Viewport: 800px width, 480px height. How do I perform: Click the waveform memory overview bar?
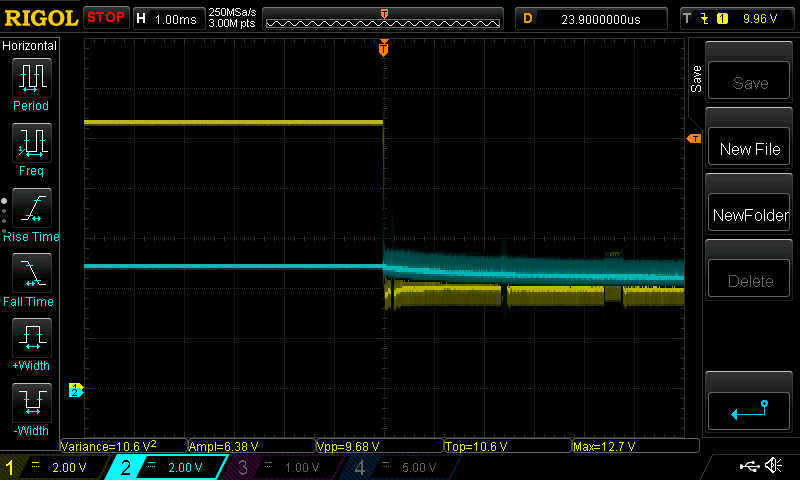coord(383,19)
